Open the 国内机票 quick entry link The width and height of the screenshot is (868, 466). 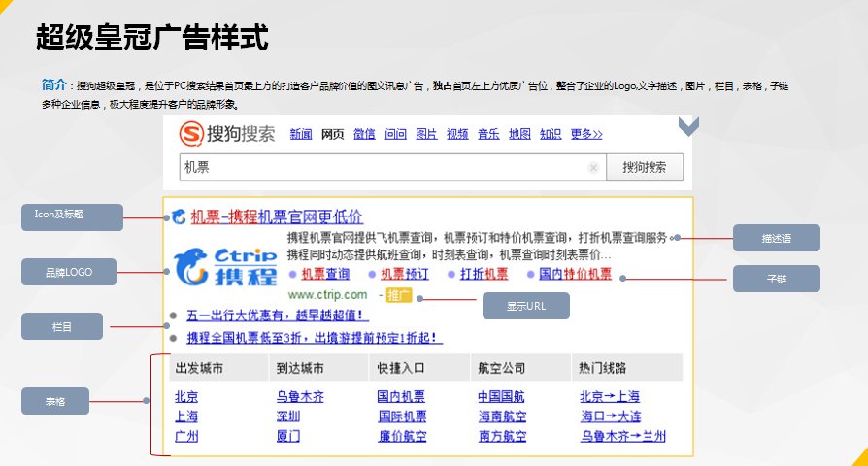[401, 397]
